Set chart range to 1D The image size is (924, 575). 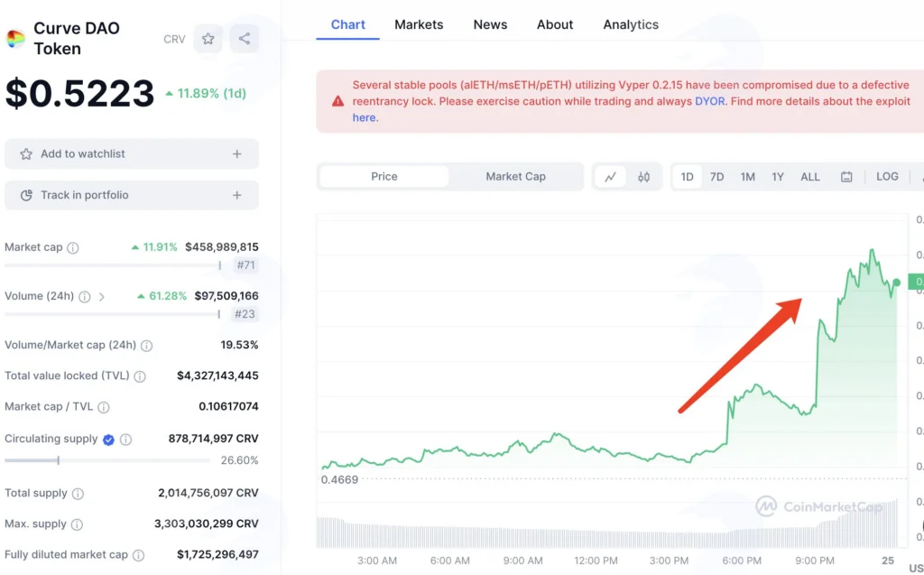687,176
